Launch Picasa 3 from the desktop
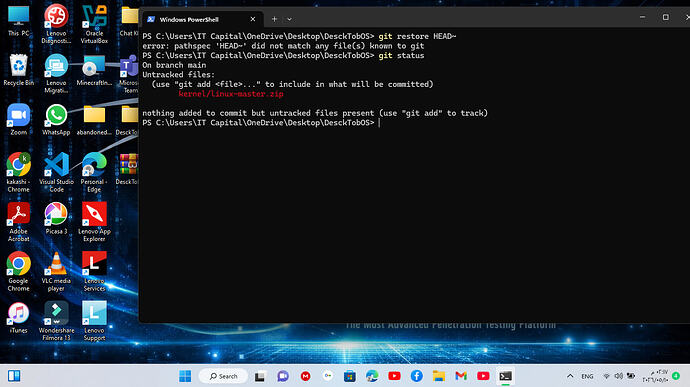The image size is (690, 387). coord(56,218)
